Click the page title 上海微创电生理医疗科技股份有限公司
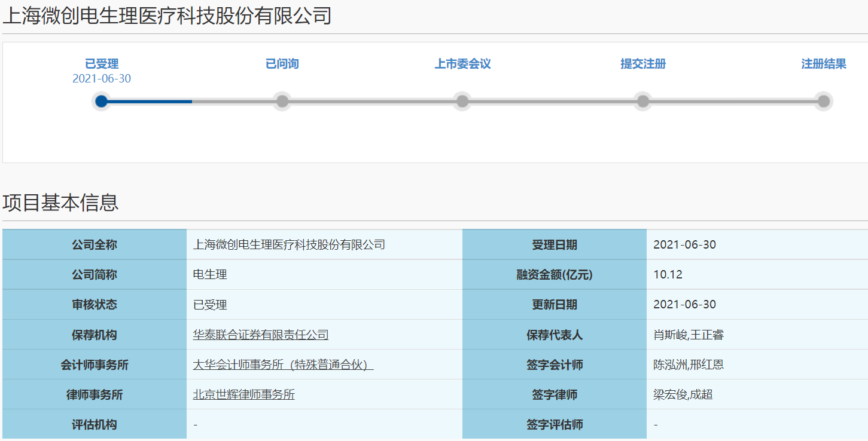868x441 pixels. click(167, 16)
